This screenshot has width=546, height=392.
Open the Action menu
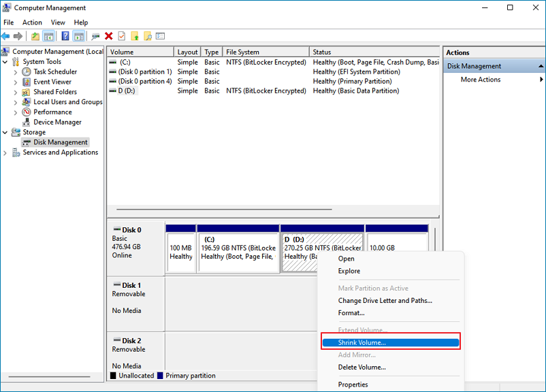[32, 22]
